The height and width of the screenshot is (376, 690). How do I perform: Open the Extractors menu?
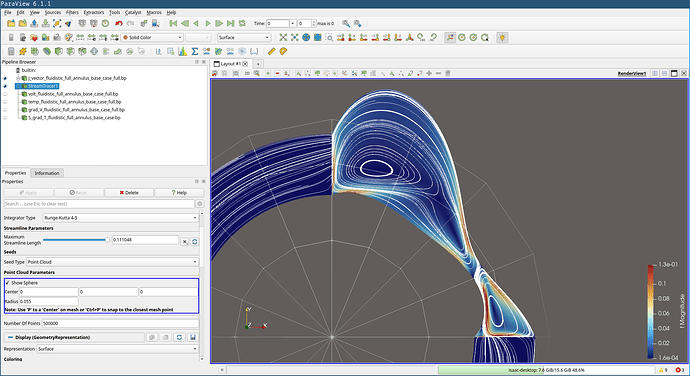click(x=94, y=12)
